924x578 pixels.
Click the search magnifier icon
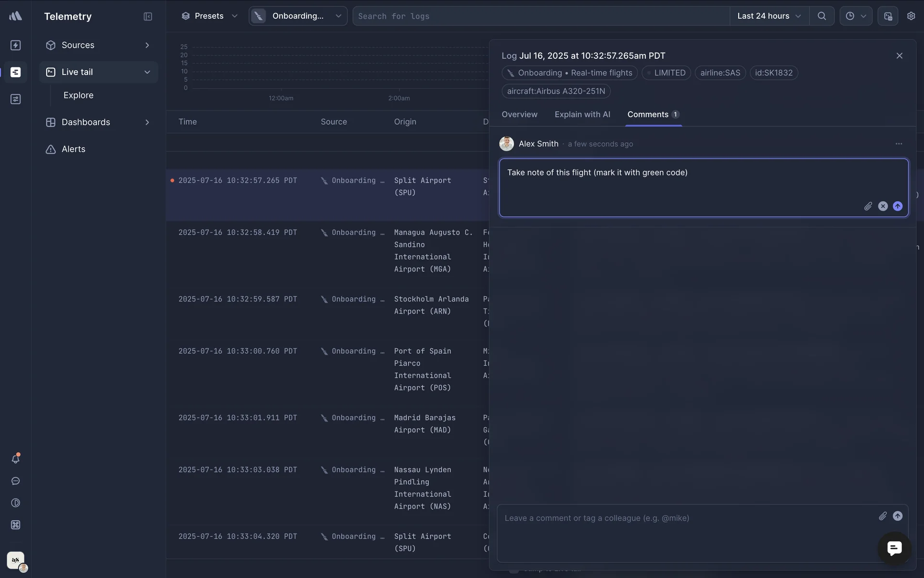point(821,16)
